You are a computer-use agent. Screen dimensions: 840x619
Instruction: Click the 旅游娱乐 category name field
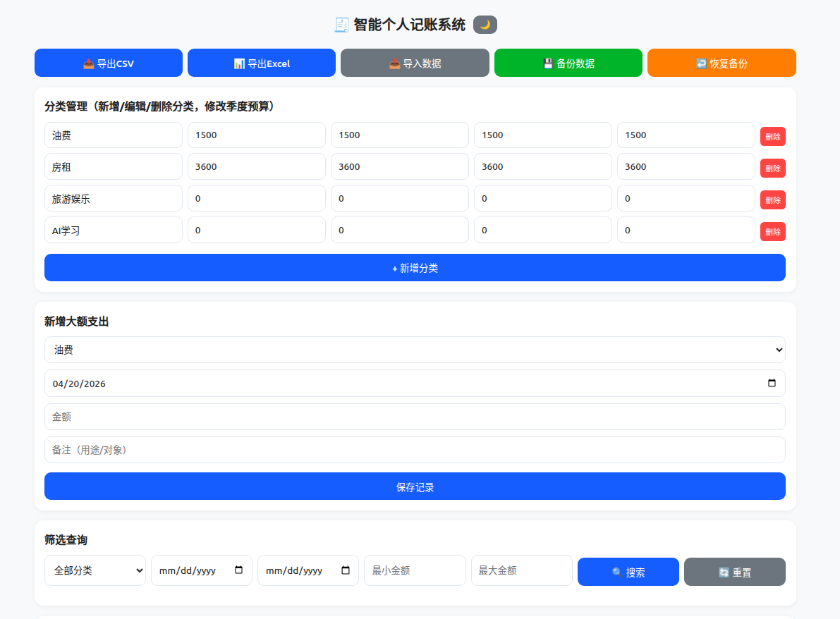(x=114, y=199)
